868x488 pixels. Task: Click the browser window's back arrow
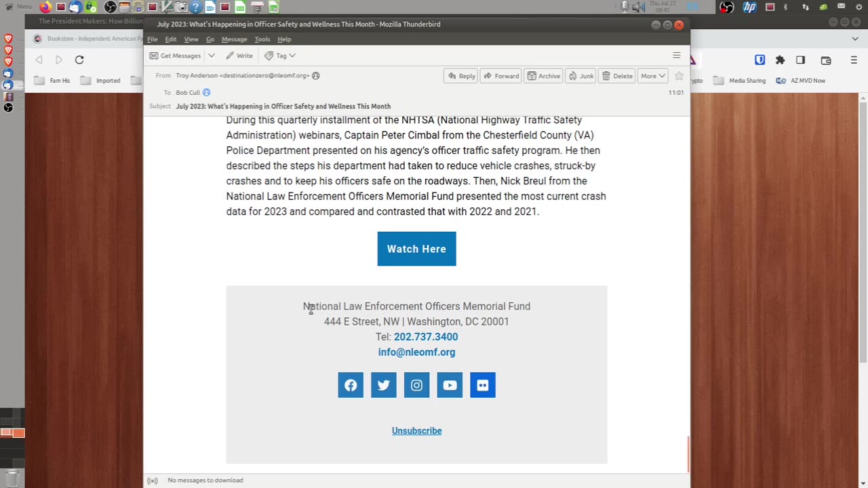click(39, 60)
